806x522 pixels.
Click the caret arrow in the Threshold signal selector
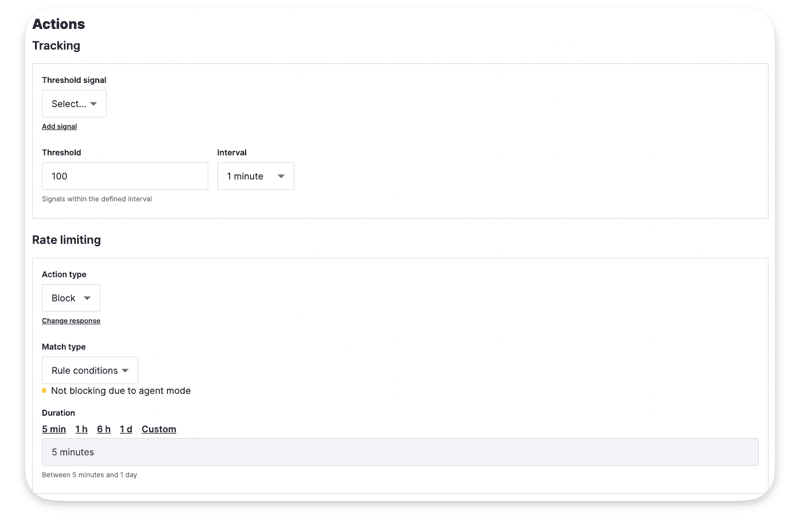(94, 104)
